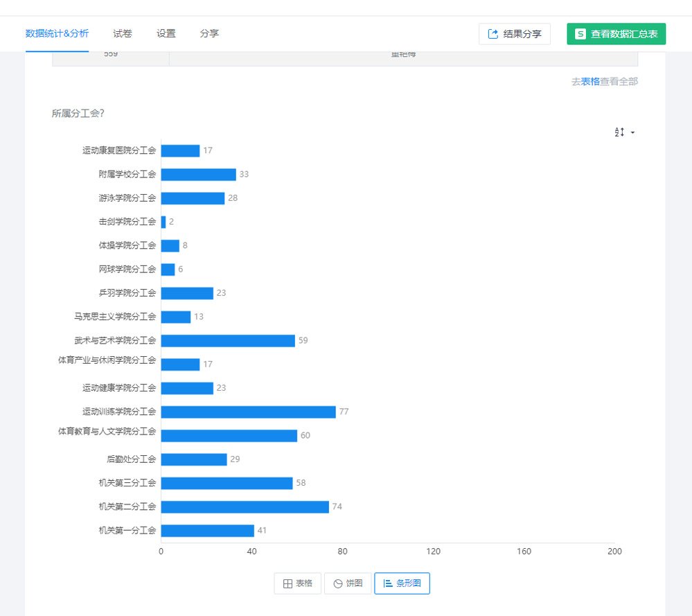The height and width of the screenshot is (616, 692).
Task: Click 查看数据汇总表 green button
Action: (x=616, y=34)
